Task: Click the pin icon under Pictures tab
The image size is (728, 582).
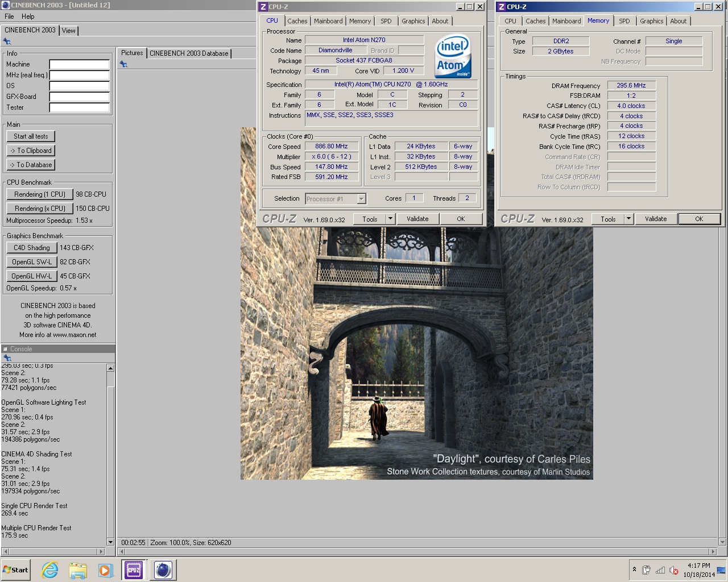Action: tap(123, 64)
